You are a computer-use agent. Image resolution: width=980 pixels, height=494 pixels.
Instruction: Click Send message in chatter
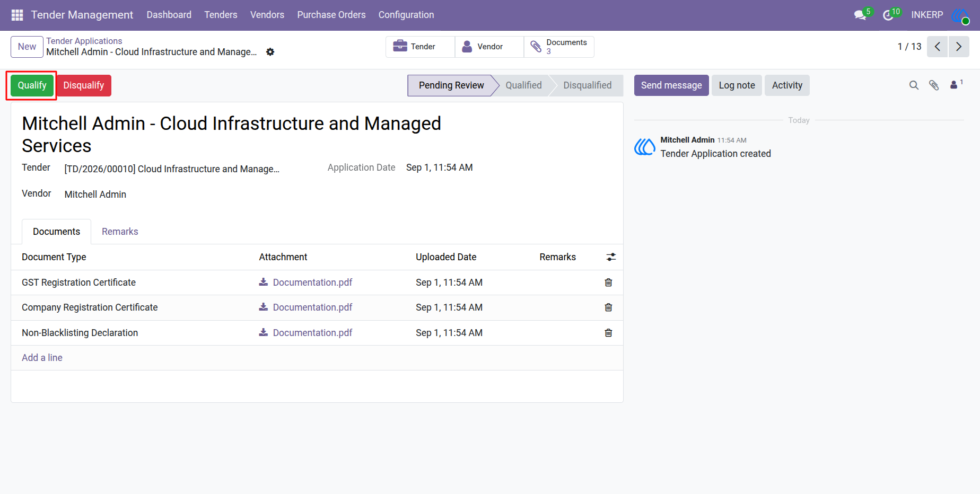coord(671,85)
